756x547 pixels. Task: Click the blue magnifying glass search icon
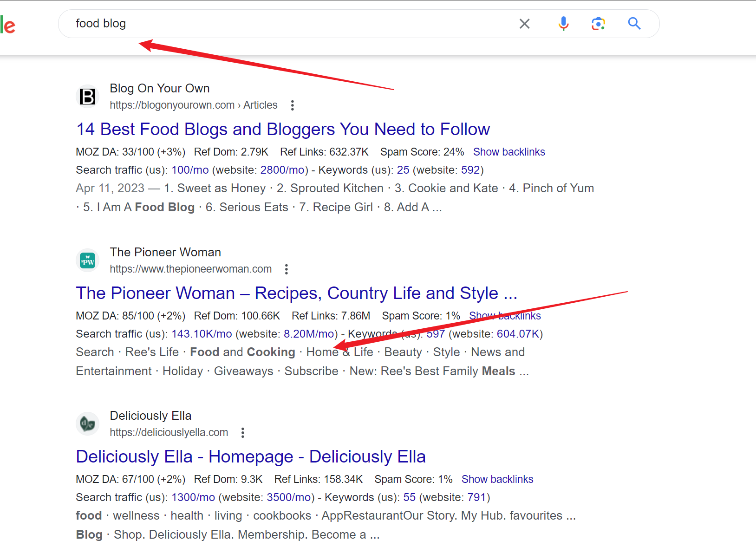coord(634,24)
